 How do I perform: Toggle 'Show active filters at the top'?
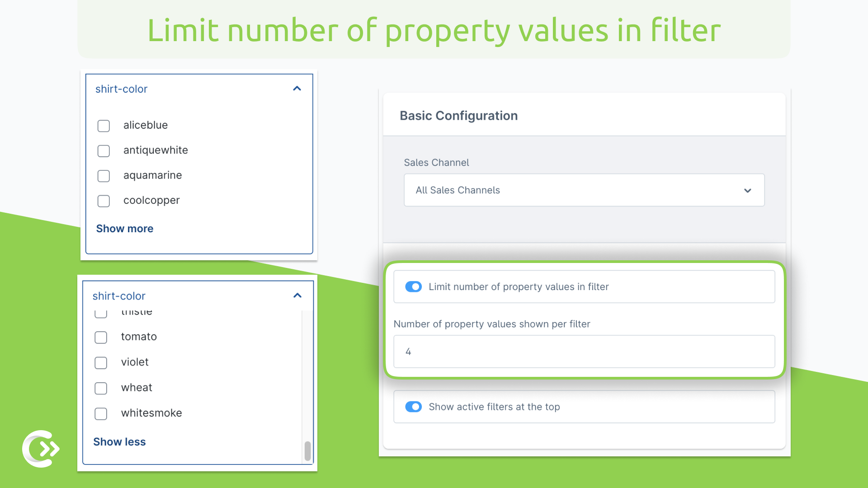[x=414, y=406]
